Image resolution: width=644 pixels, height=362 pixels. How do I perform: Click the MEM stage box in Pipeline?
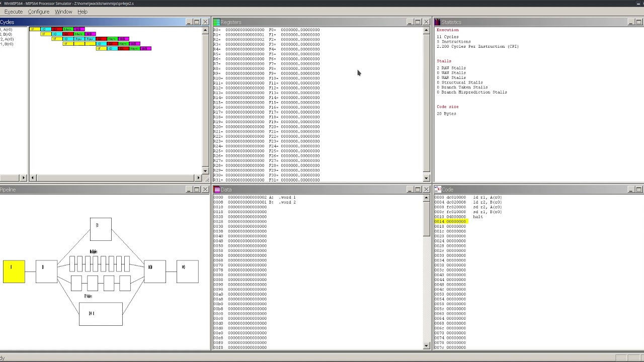[154, 271]
